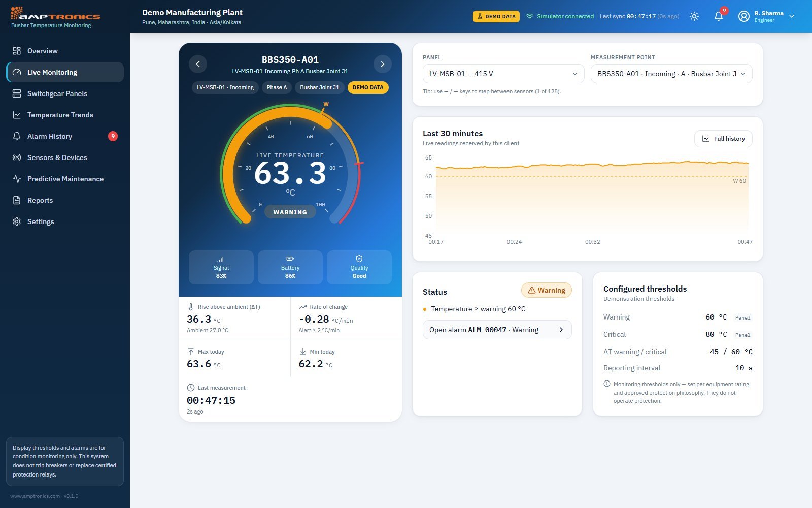Toggle the light/dark theme sun icon

tap(694, 16)
